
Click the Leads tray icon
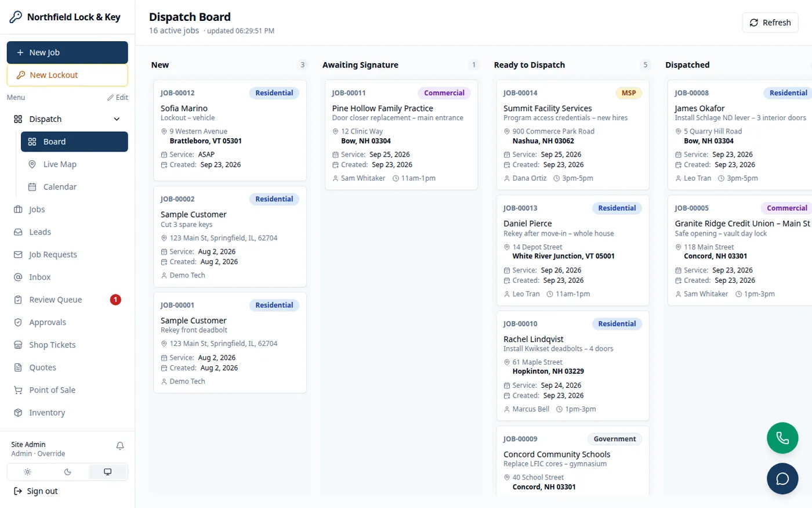pyautogui.click(x=18, y=232)
